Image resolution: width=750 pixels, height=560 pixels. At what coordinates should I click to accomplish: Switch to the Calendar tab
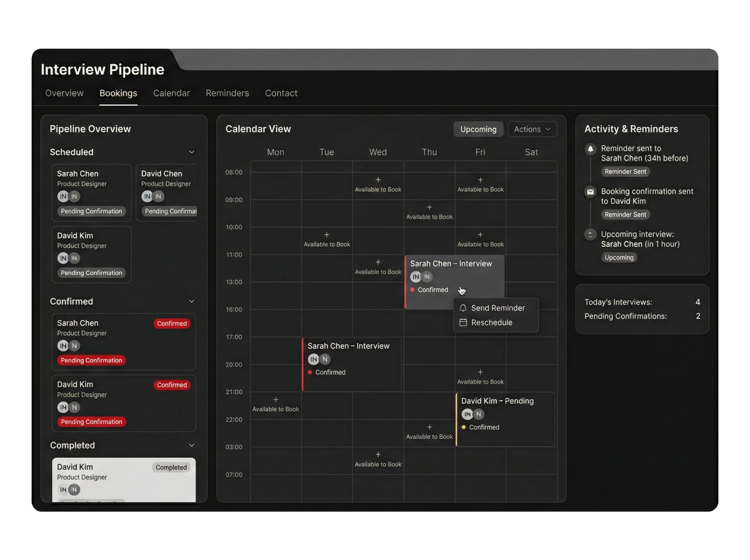pos(171,93)
